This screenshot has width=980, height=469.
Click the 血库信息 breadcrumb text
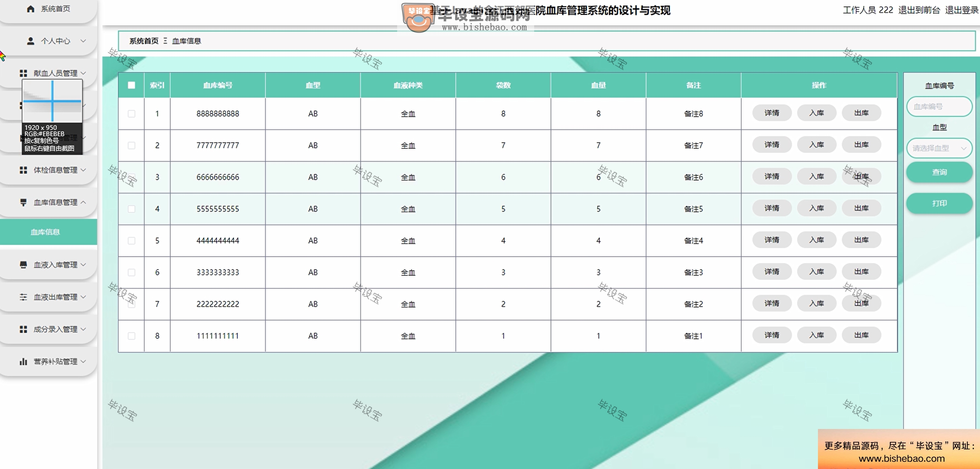[186, 41]
